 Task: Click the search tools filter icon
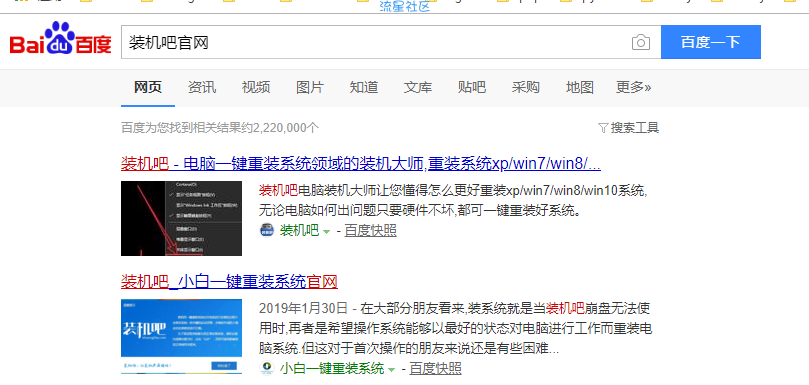pyautogui.click(x=603, y=128)
